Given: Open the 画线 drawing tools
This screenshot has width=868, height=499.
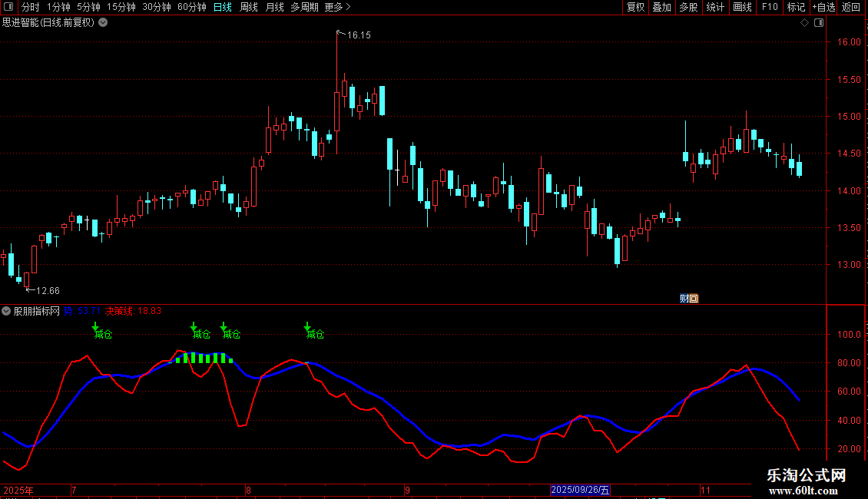Looking at the screenshot, I should (x=742, y=7).
